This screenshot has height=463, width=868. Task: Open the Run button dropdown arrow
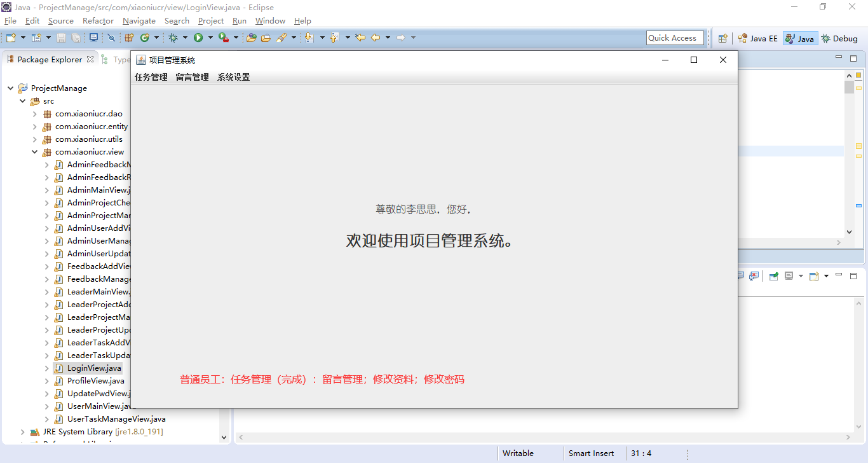(x=210, y=38)
